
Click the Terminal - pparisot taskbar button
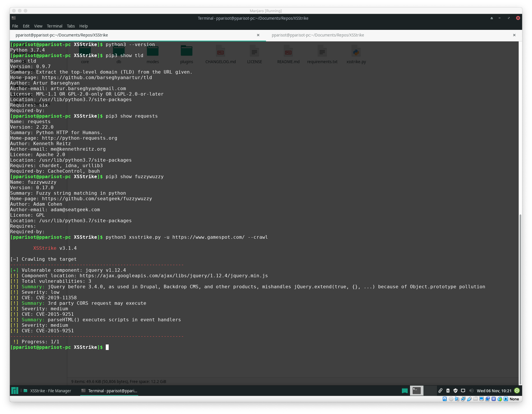click(109, 391)
